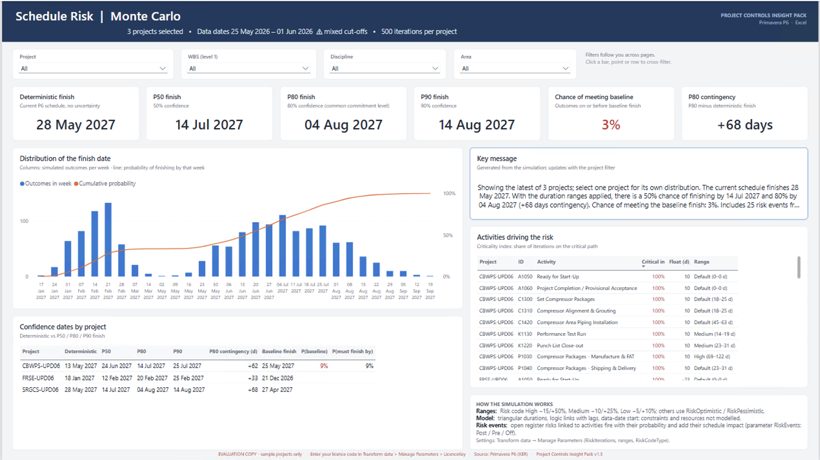
Task: Select the 20 Jun 2027 bar in distribution chart
Action: click(x=256, y=249)
